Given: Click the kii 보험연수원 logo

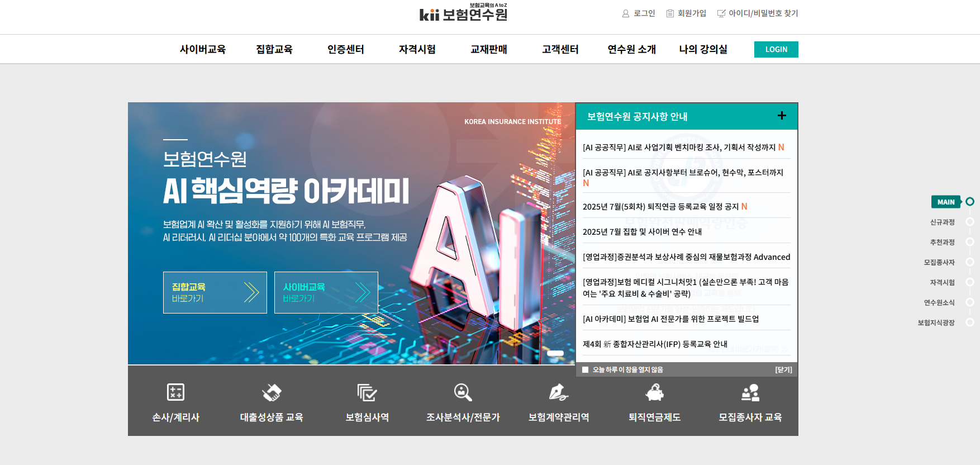Looking at the screenshot, I should click(463, 13).
